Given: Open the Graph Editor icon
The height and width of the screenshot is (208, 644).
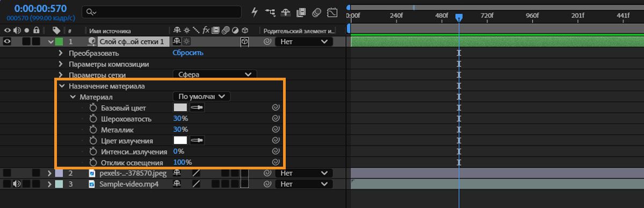Looking at the screenshot, I should click(332, 13).
